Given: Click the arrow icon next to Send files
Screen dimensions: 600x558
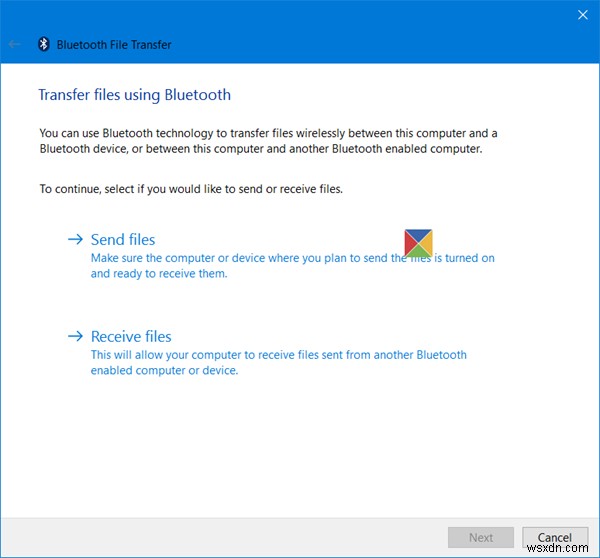Looking at the screenshot, I should click(75, 240).
